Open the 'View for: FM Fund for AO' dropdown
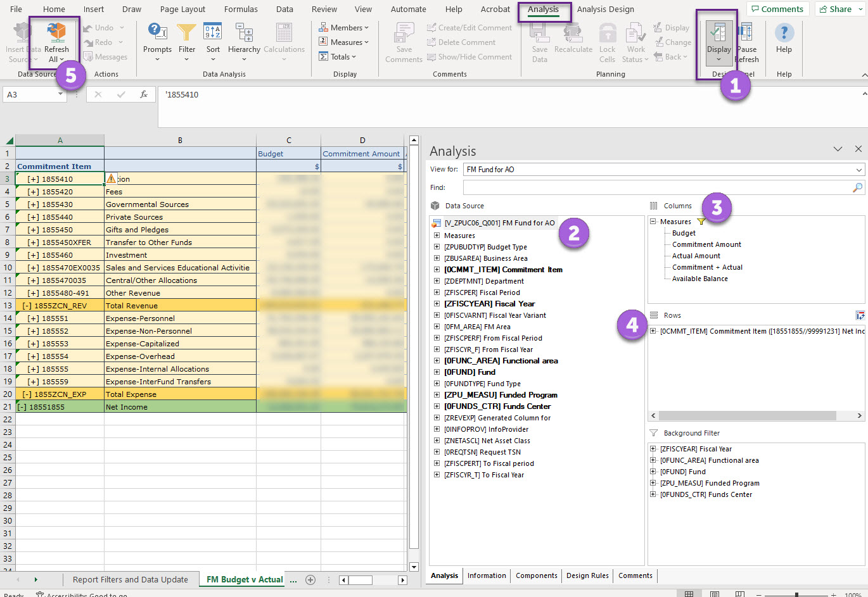The image size is (868, 597). (x=858, y=169)
